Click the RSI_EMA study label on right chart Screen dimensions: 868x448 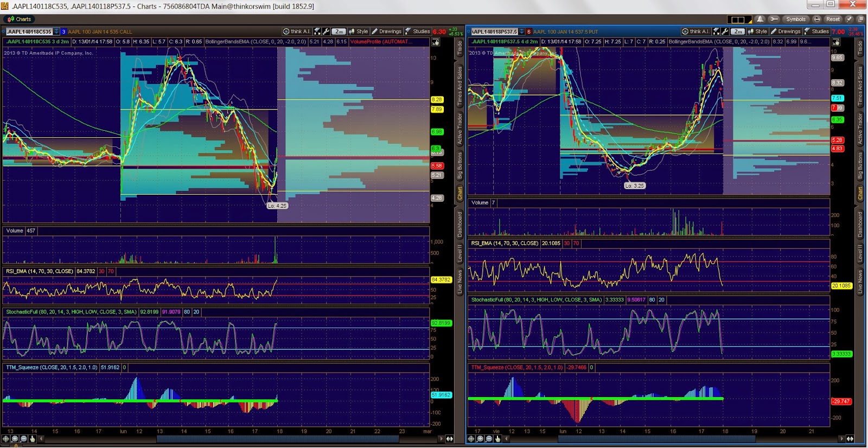[x=505, y=244]
